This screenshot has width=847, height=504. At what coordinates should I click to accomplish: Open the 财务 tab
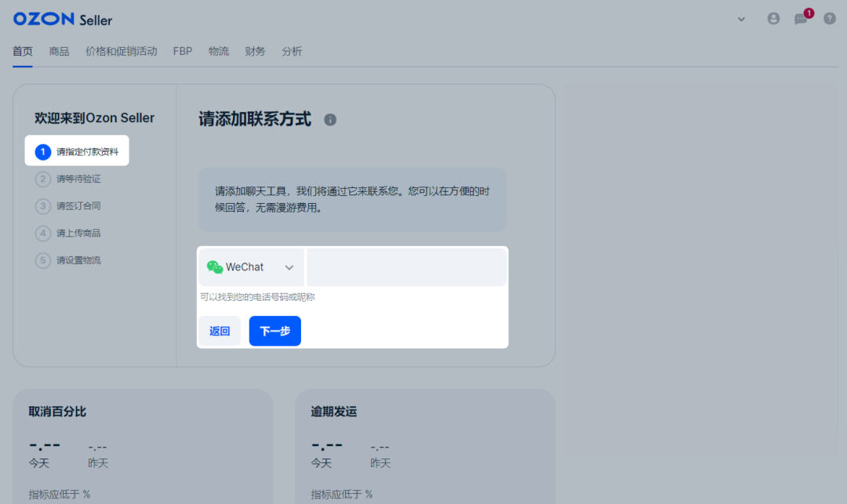pos(255,51)
